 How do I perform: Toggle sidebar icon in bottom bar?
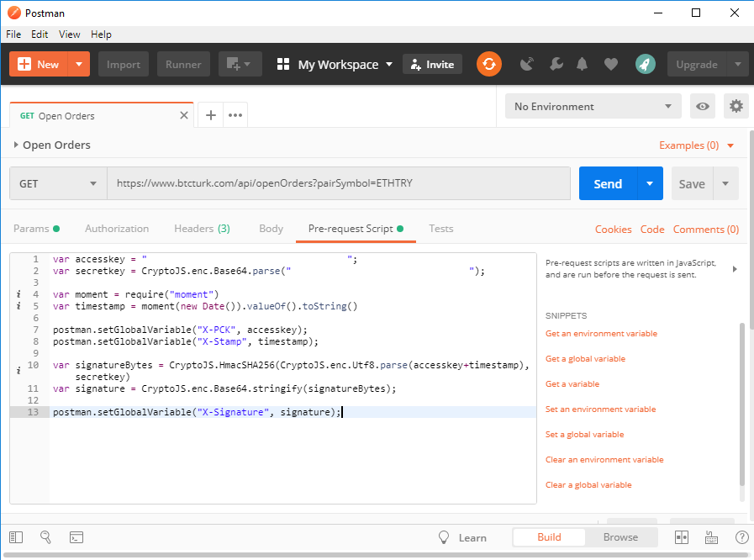(16, 537)
